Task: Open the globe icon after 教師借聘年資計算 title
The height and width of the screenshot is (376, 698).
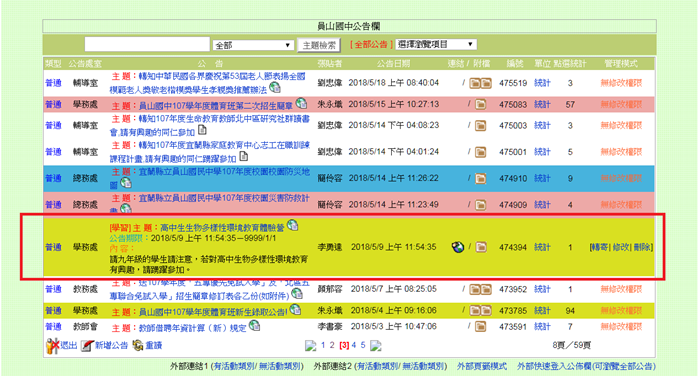Action: (x=254, y=326)
